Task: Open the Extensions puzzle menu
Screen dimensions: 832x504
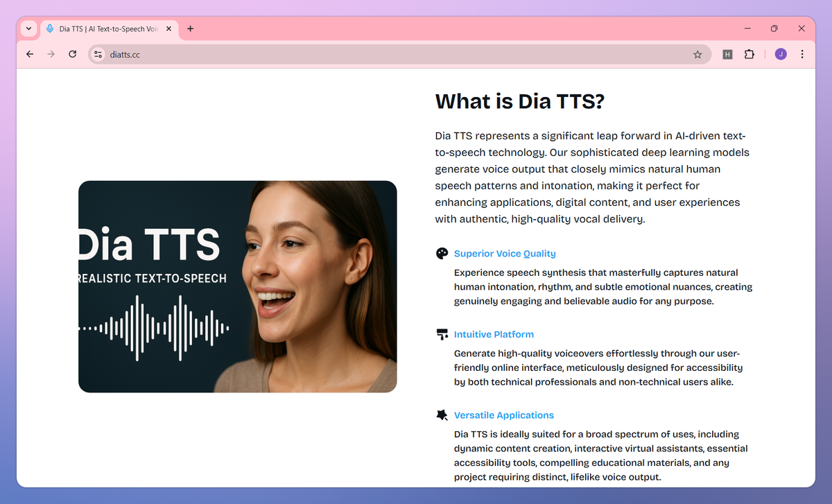Action: 749,54
